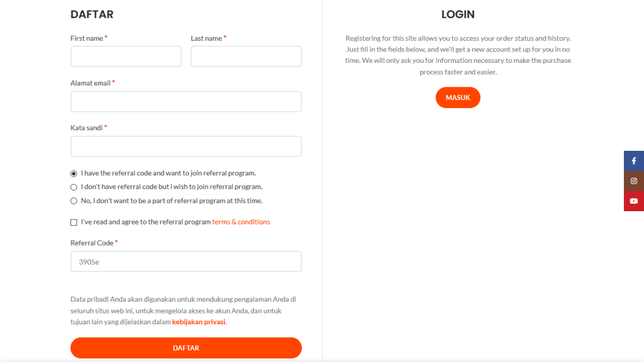
Task: Focus the Alamat email text box
Action: 186,102
